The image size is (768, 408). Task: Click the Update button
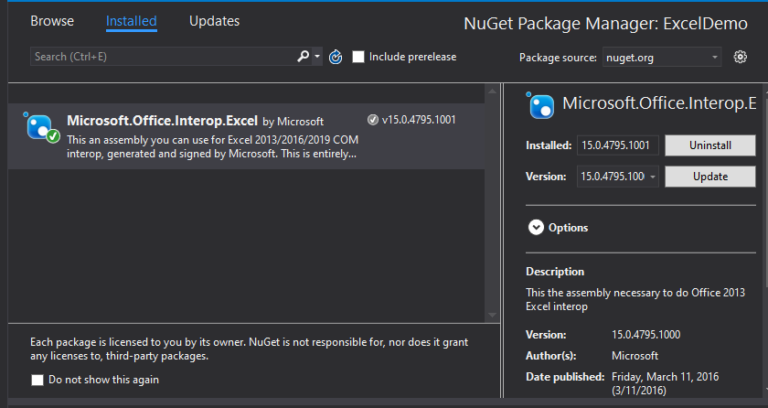(710, 177)
